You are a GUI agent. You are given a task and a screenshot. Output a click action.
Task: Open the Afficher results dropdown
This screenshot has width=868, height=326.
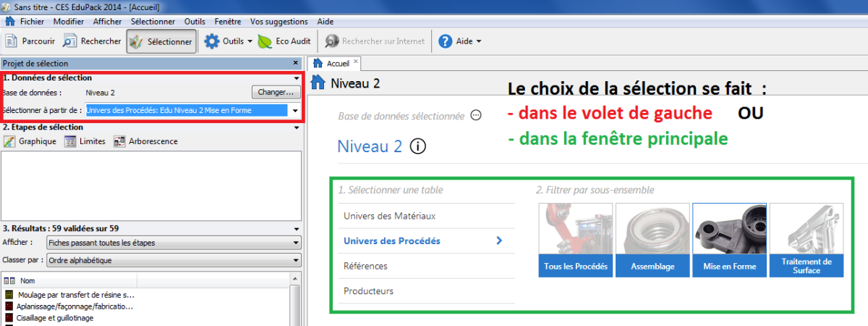[173, 243]
